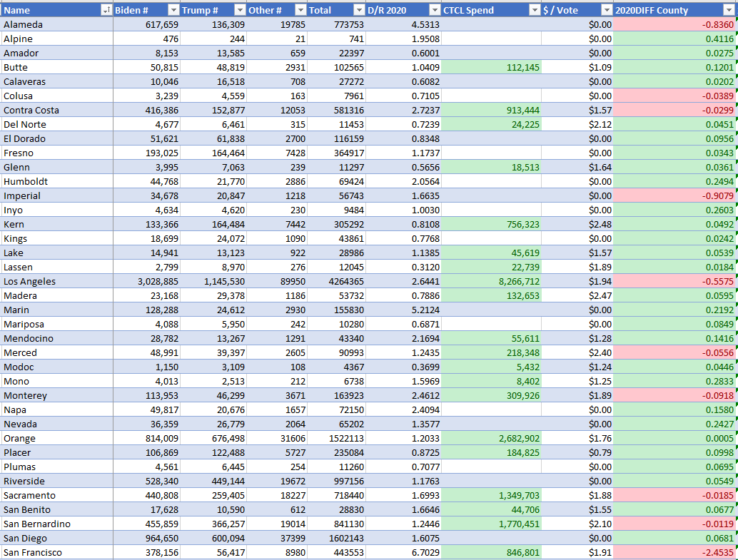Select Other count 89950 cell
This screenshot has height=560, width=738.
point(277,281)
